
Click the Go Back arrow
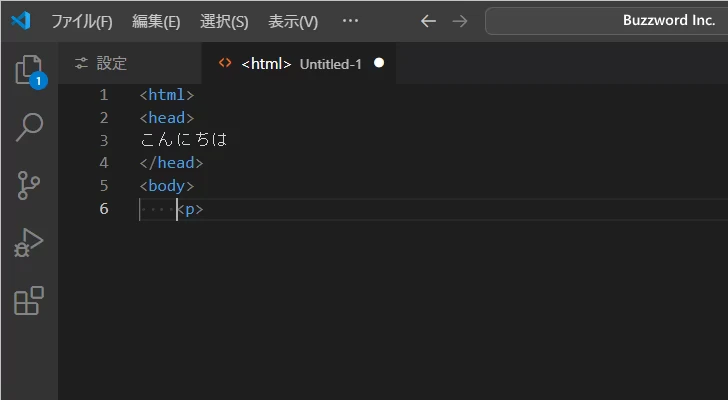click(x=428, y=21)
